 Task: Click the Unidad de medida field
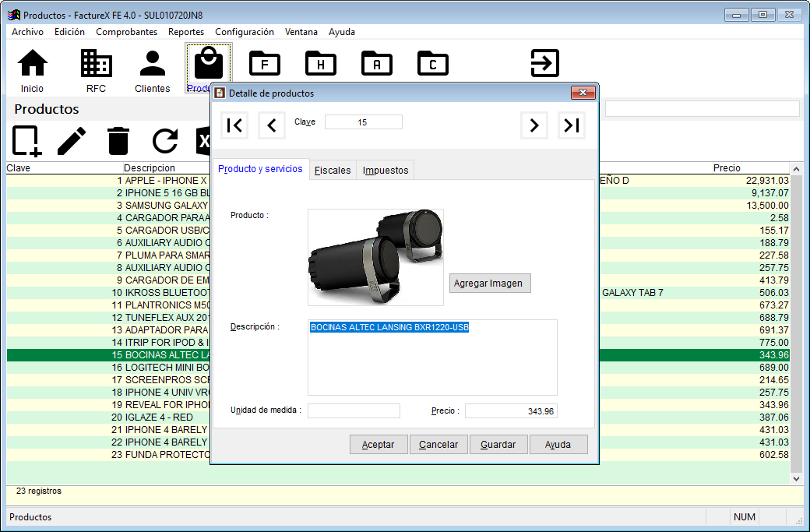coord(354,410)
